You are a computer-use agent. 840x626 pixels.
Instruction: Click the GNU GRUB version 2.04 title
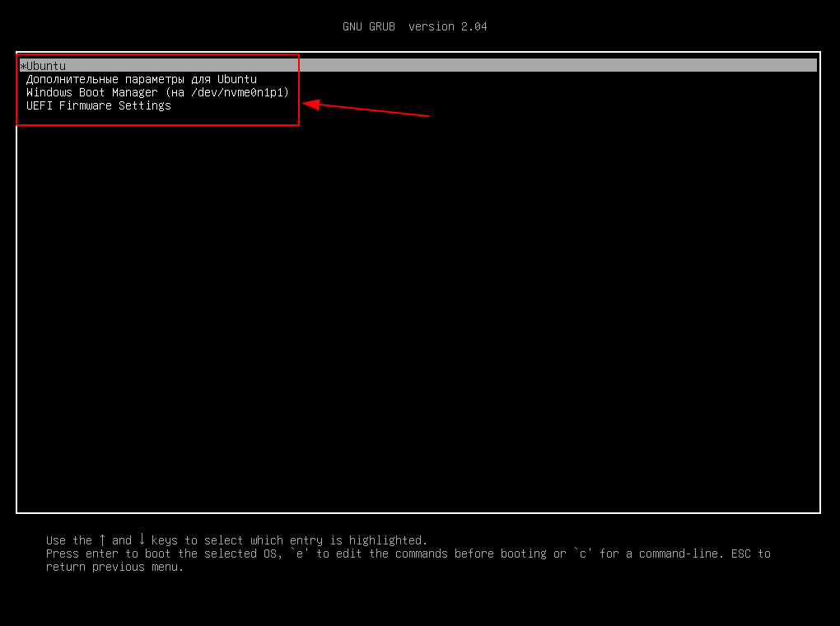pos(414,26)
